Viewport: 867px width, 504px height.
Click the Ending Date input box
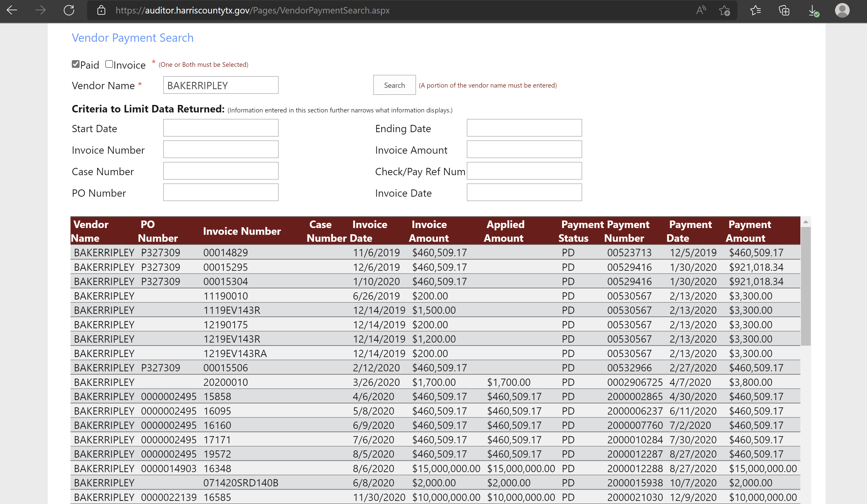524,128
